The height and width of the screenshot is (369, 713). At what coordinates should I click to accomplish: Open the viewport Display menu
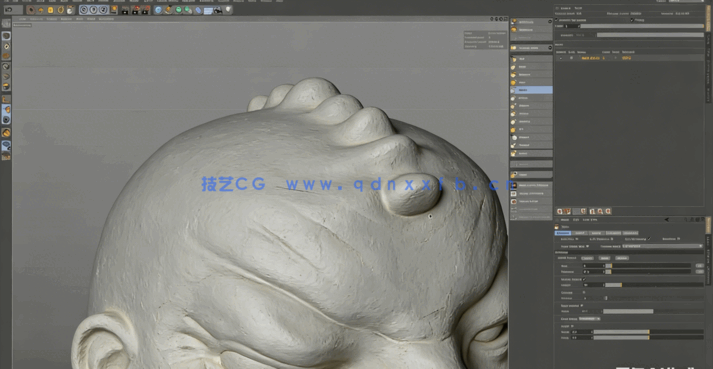[52, 19]
